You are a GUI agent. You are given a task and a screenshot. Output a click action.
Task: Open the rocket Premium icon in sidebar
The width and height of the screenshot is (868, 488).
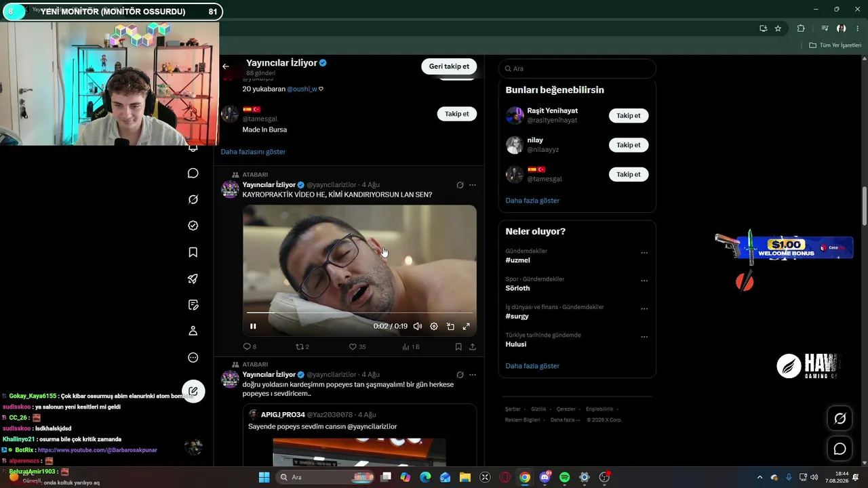click(x=193, y=279)
